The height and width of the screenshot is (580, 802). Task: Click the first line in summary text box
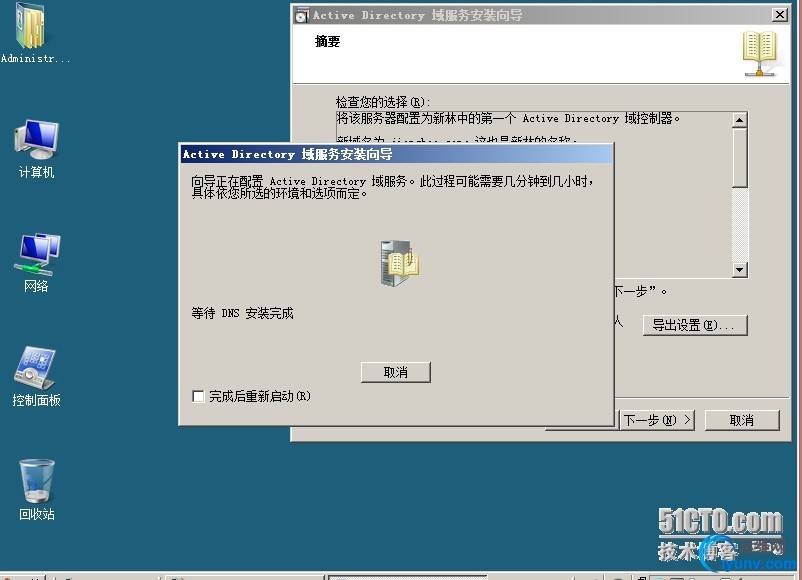pyautogui.click(x=508, y=119)
